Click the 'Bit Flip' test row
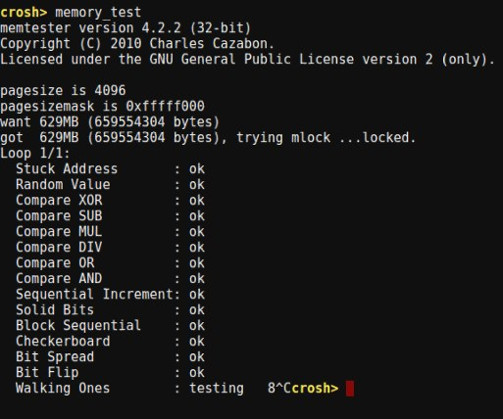This screenshot has width=503, height=419. tap(110, 373)
